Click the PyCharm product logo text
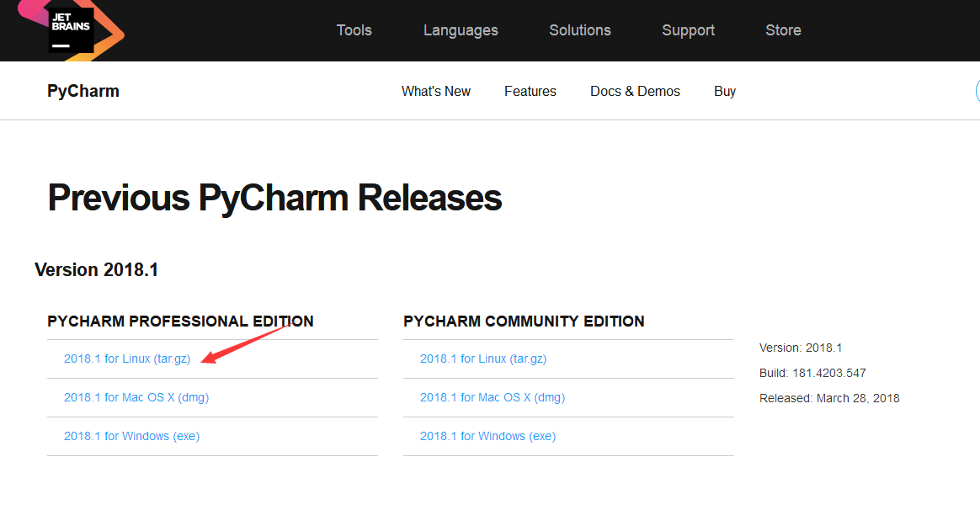The width and height of the screenshot is (980, 510). pos(83,90)
